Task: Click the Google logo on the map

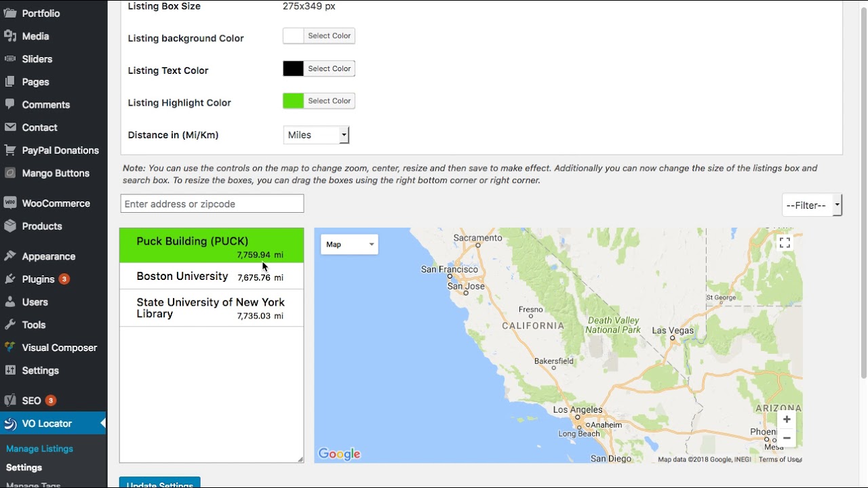Action: (339, 454)
